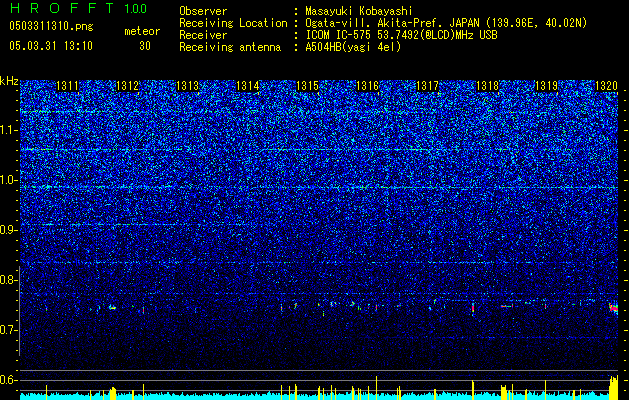
Task: Click the 1319 time marker
Action: (547, 86)
